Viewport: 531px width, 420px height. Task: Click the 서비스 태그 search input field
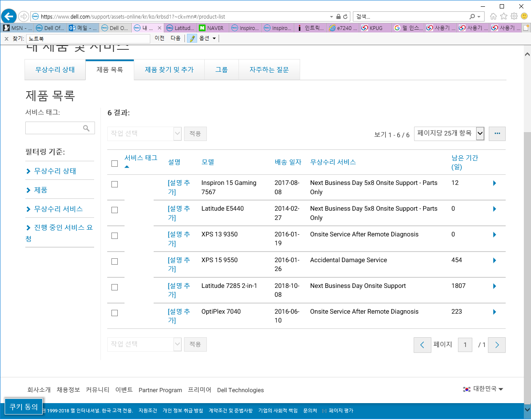pyautogui.click(x=60, y=128)
